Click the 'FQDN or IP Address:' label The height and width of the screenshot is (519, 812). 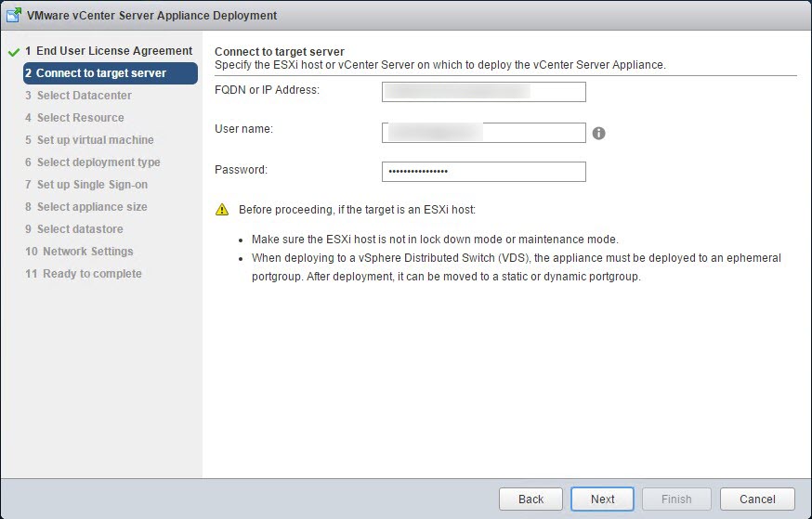tap(268, 90)
